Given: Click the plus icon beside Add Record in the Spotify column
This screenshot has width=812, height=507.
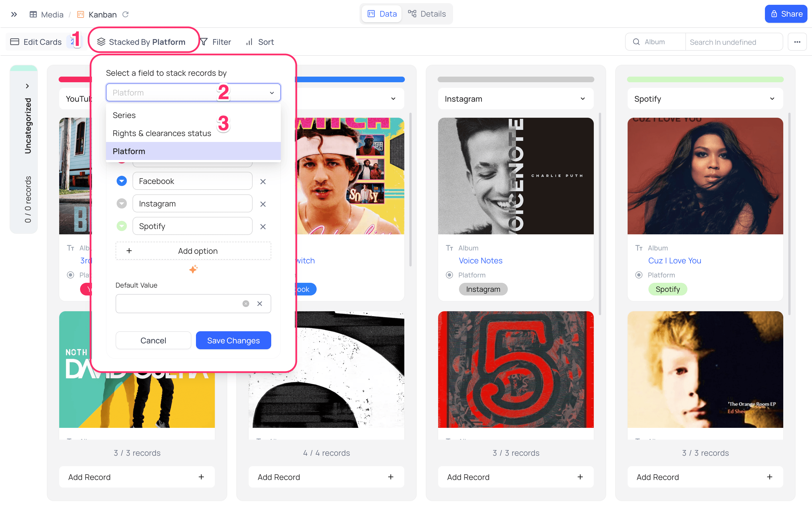Looking at the screenshot, I should tap(769, 477).
